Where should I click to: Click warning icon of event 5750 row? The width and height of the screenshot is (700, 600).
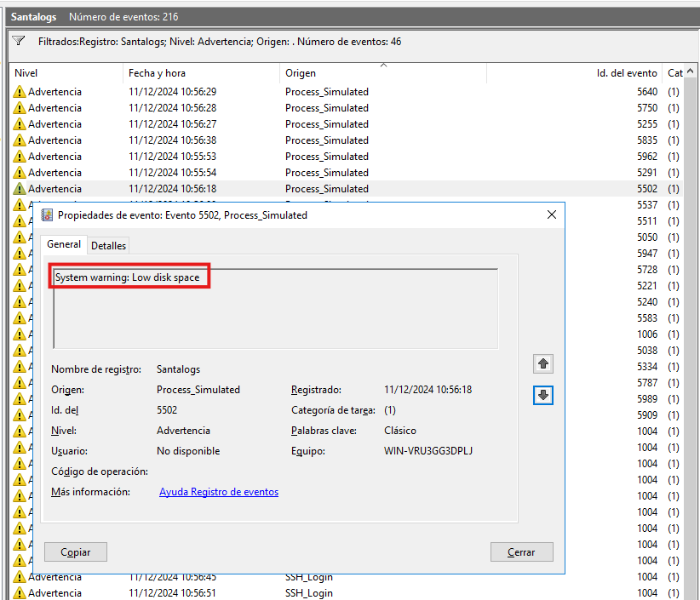(x=20, y=108)
